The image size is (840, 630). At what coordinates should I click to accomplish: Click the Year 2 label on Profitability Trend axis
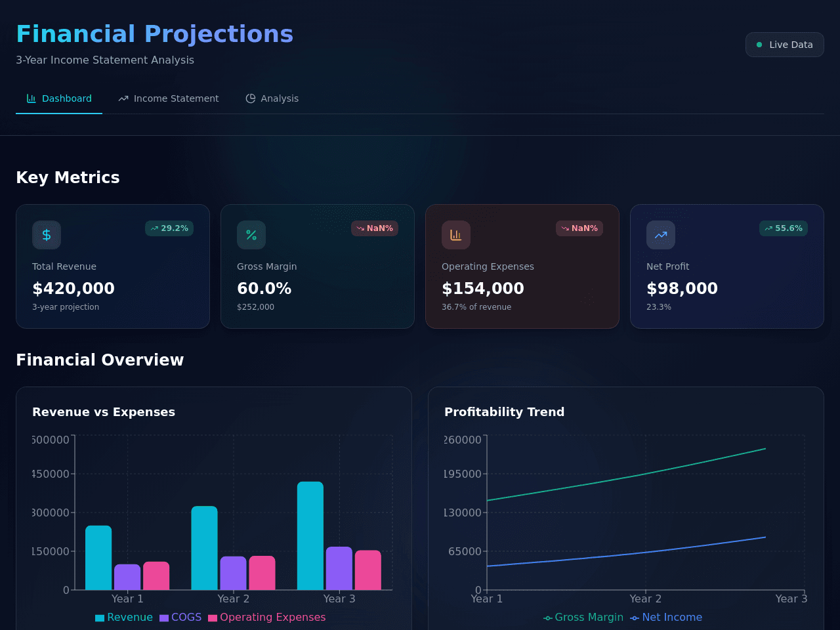click(645, 598)
